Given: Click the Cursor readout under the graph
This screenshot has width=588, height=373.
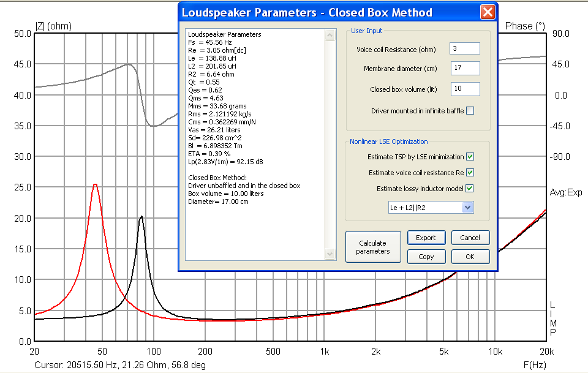Looking at the screenshot, I should click(x=120, y=365).
